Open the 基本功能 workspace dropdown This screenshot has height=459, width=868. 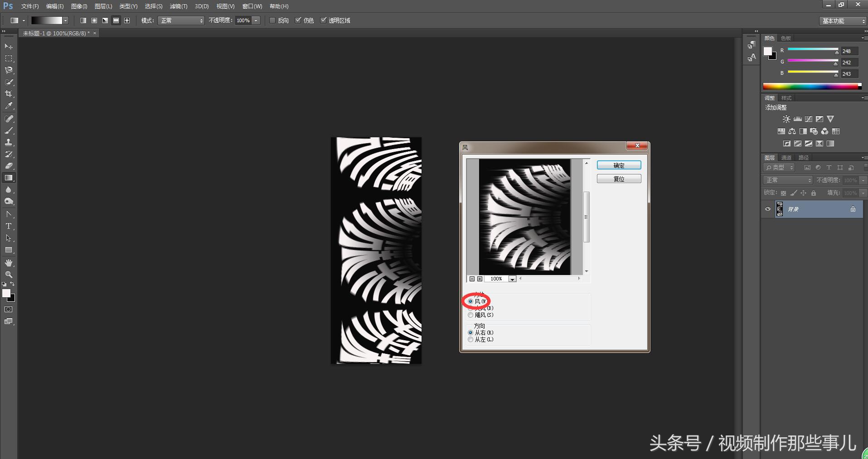(x=843, y=21)
